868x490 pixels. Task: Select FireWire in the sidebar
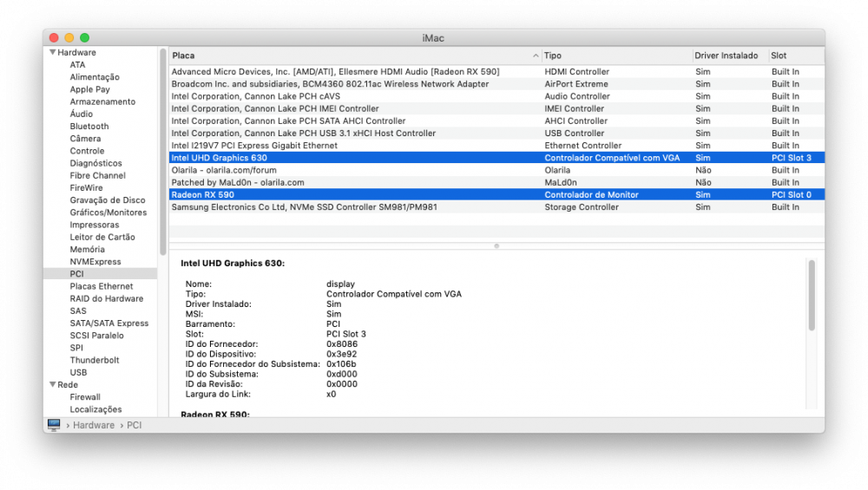pos(86,187)
